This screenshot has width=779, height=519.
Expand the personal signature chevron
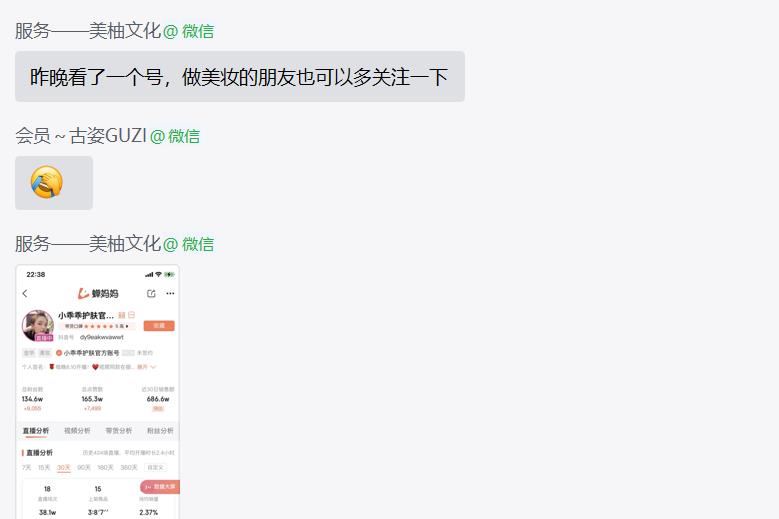click(x=153, y=367)
